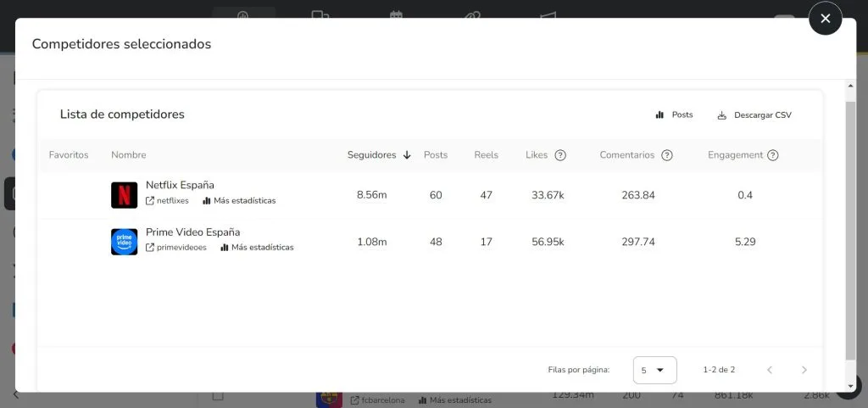
Task: Click the dialog scrollbar up arrow
Action: click(851, 86)
